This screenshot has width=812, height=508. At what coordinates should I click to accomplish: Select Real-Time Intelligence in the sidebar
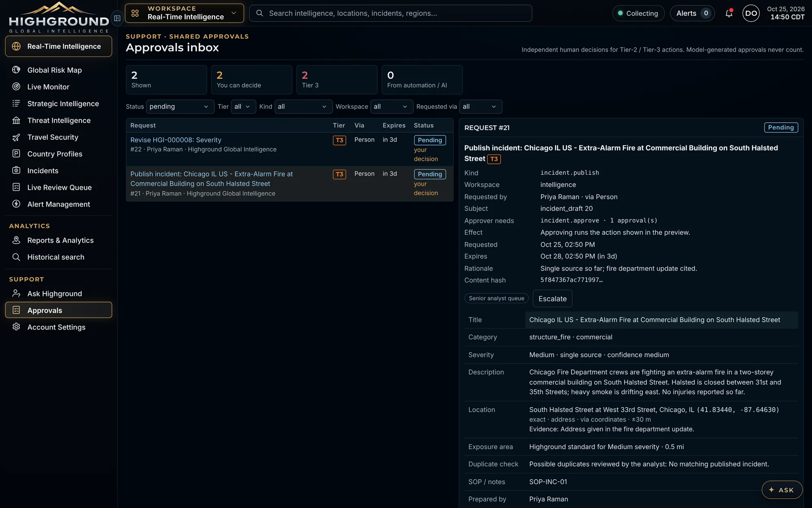(58, 46)
